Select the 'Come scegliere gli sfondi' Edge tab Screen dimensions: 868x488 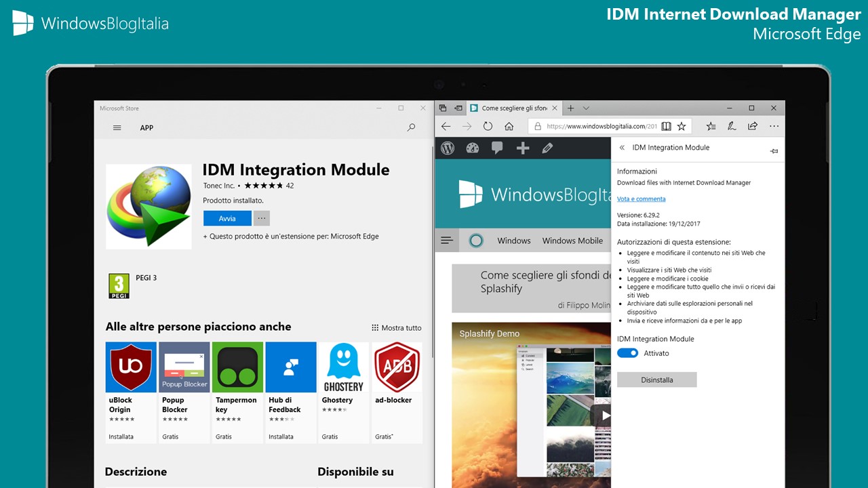(514, 108)
